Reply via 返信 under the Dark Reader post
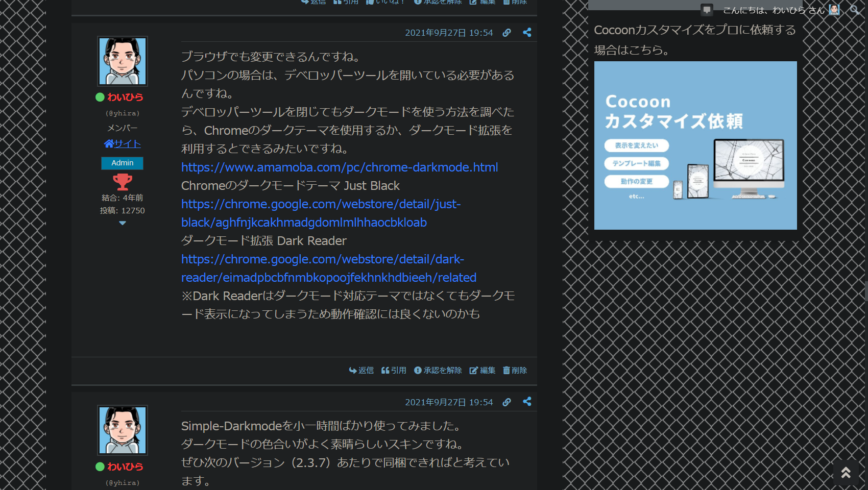Viewport: 868px width, 490px height. click(x=361, y=371)
